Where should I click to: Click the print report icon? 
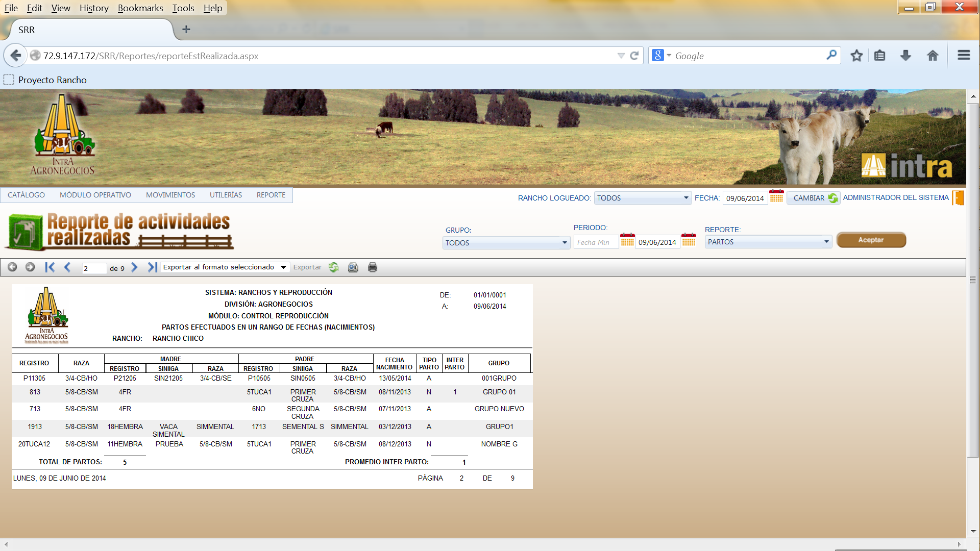[373, 267]
